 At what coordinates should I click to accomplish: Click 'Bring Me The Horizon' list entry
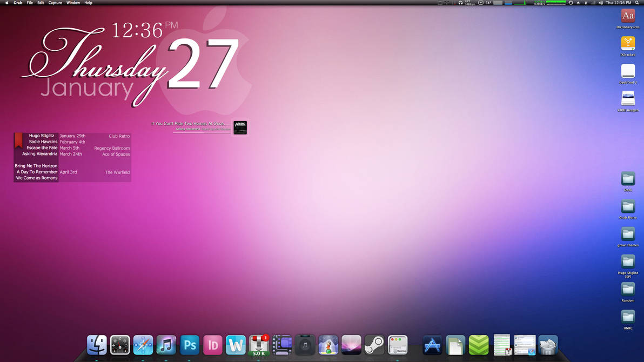tap(36, 166)
